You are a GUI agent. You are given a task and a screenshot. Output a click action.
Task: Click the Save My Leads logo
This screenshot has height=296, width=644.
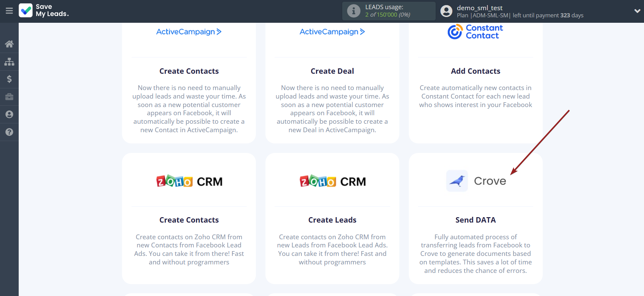44,11
